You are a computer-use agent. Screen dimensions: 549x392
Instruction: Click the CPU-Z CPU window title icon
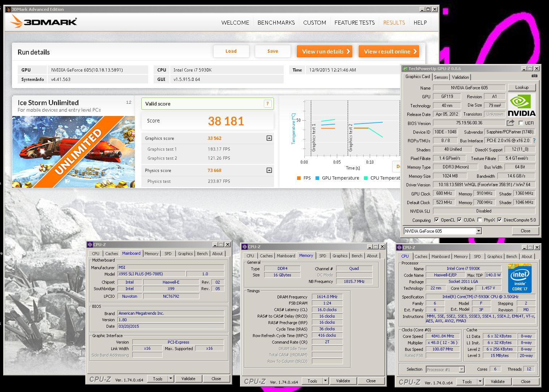point(399,247)
